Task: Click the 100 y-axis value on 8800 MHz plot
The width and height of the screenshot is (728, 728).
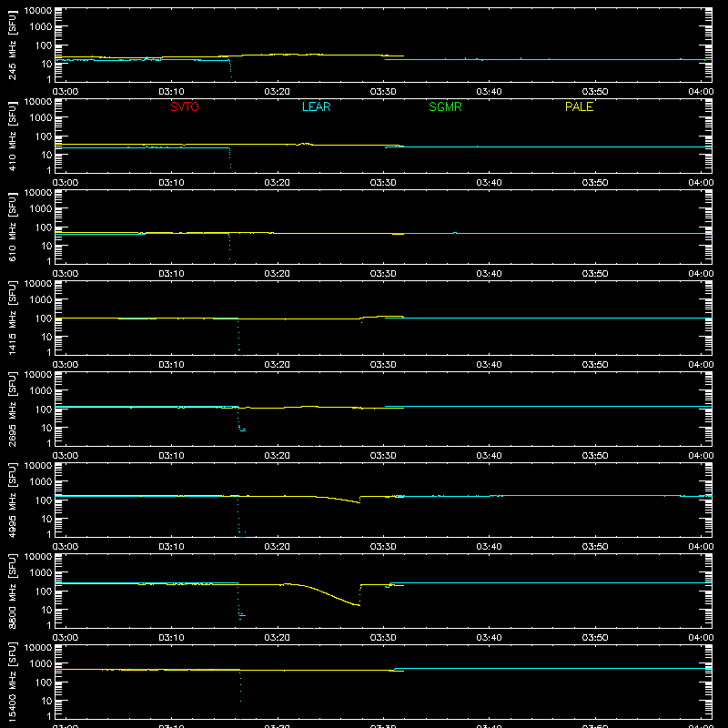Action: (x=43, y=591)
